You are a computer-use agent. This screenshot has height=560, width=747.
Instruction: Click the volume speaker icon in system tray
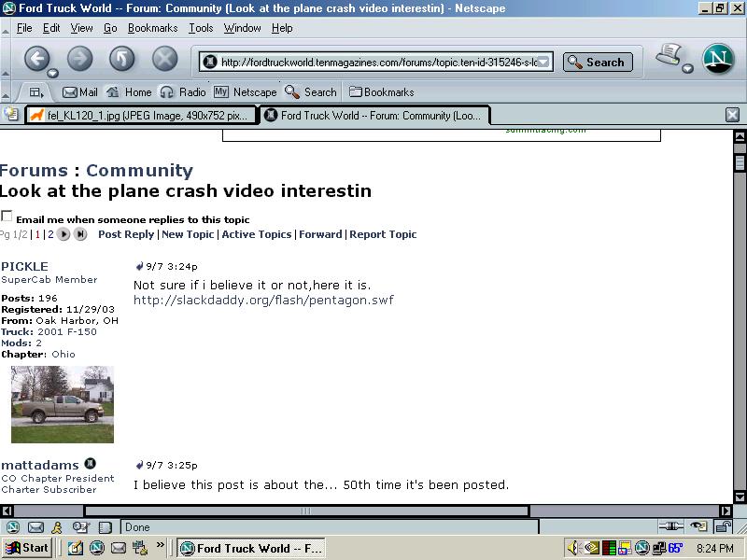573,548
